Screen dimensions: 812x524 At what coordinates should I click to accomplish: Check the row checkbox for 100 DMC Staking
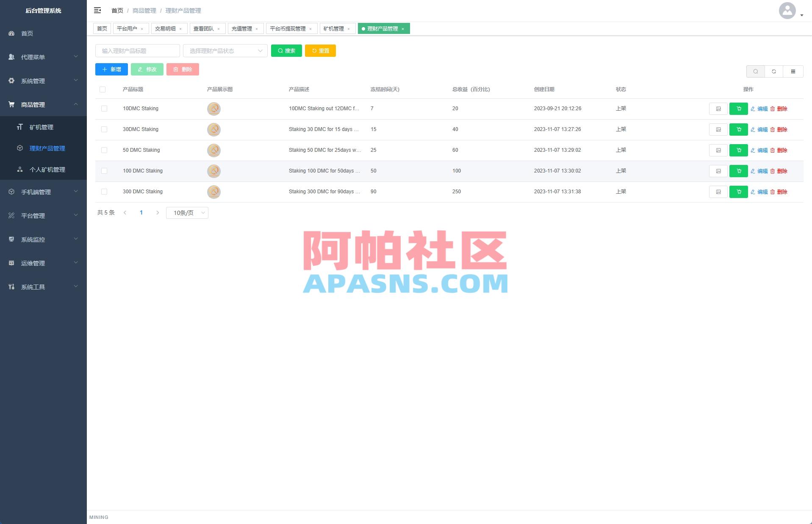[x=104, y=171]
